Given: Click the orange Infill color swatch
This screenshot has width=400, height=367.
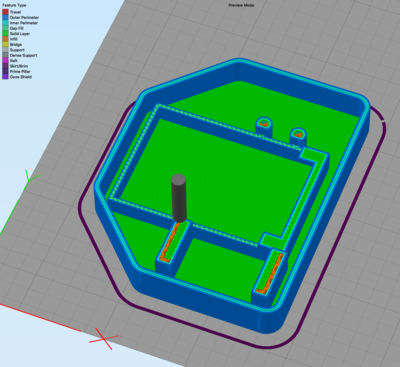Looking at the screenshot, I should [x=5, y=39].
